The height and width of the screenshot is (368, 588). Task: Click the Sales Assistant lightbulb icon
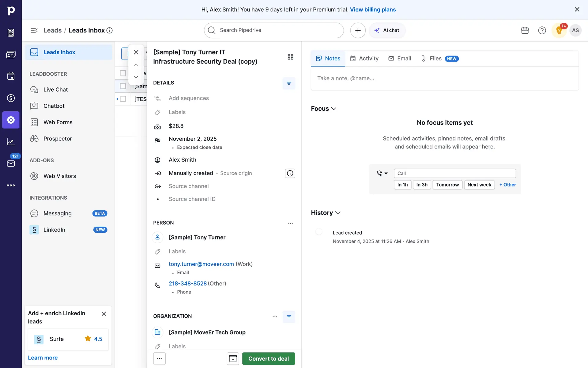(x=559, y=30)
